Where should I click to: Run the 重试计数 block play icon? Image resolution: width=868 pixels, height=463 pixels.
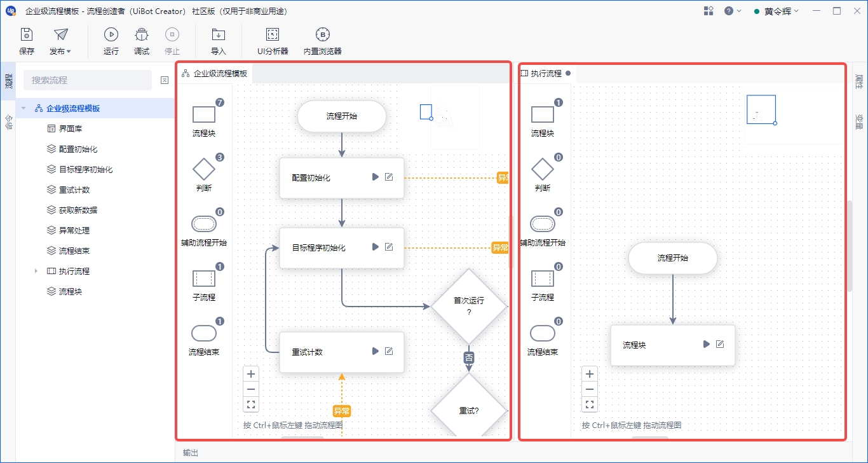pos(376,351)
